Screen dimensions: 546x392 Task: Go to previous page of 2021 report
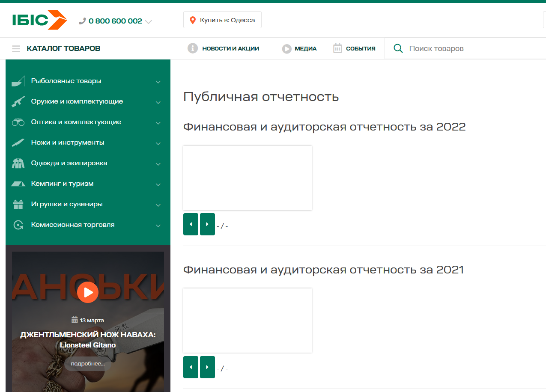point(191,367)
